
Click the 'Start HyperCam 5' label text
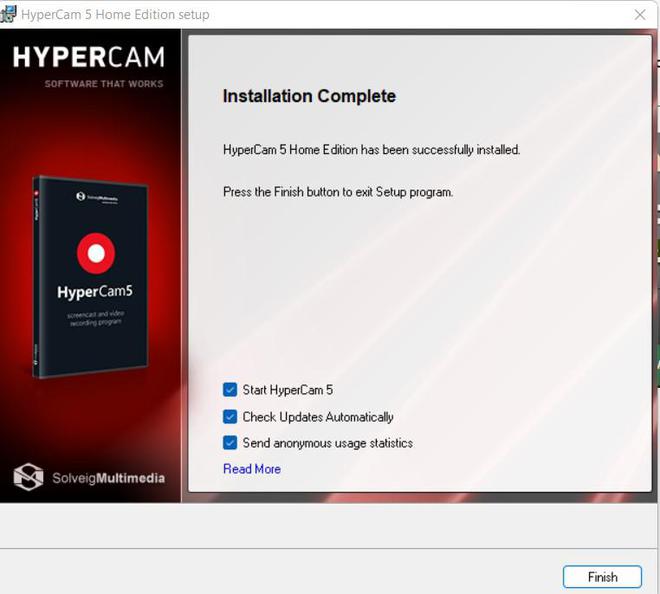(x=287, y=390)
